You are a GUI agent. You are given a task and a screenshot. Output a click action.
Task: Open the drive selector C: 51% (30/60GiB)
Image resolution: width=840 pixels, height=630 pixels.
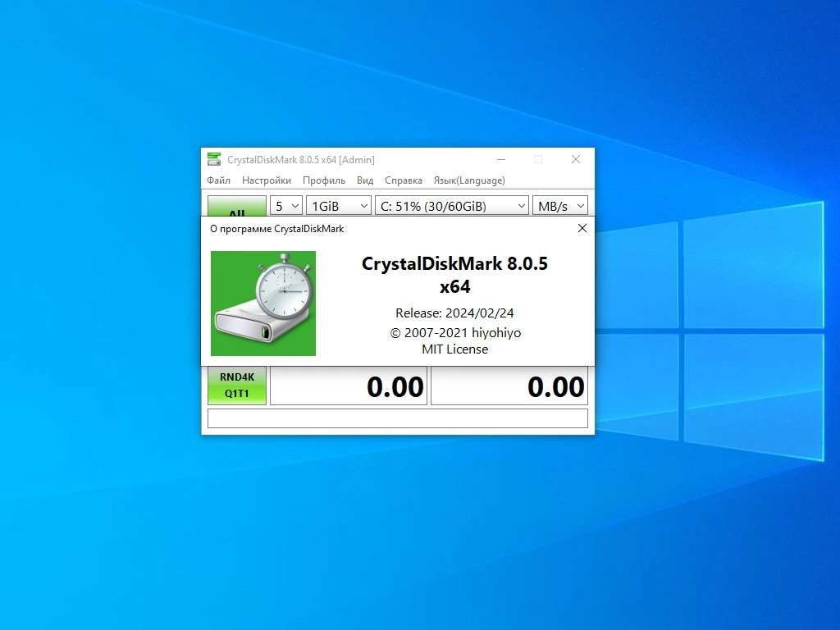[x=452, y=206]
